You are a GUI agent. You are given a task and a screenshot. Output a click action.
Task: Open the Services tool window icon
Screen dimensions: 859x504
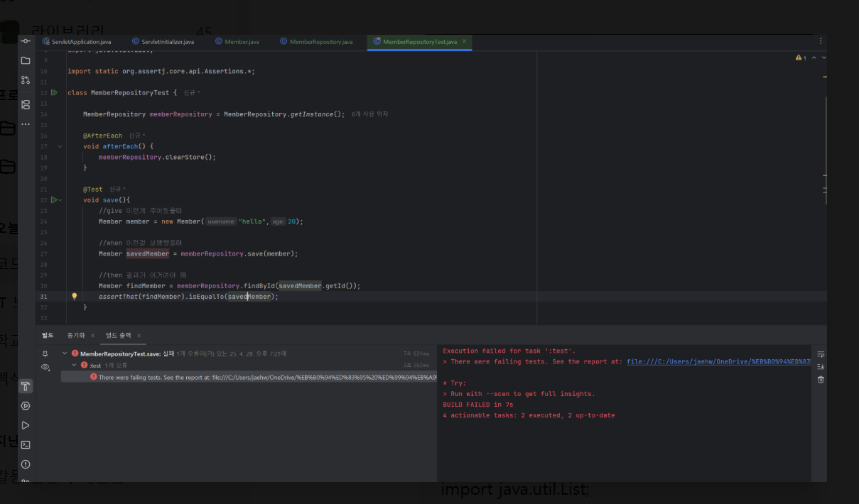(26, 406)
